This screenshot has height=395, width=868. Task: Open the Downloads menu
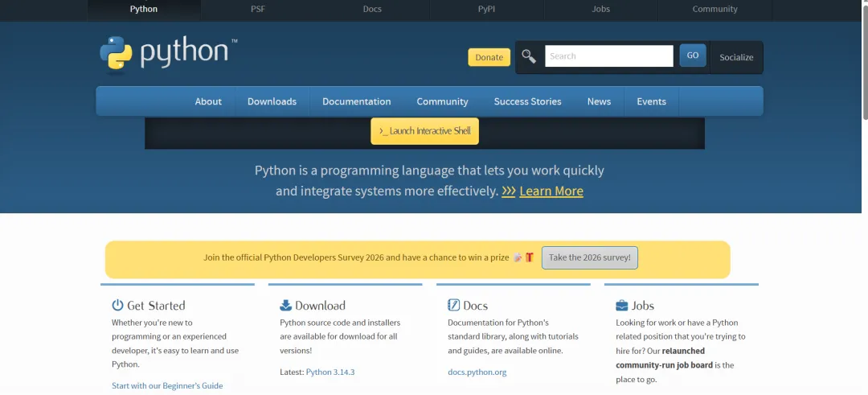(272, 101)
